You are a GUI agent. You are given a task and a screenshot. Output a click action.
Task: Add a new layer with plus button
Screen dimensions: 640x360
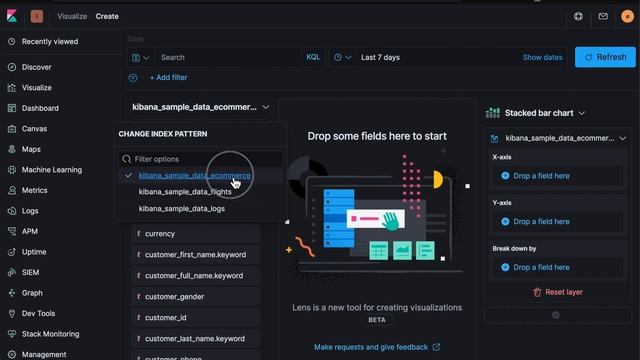[x=556, y=315]
